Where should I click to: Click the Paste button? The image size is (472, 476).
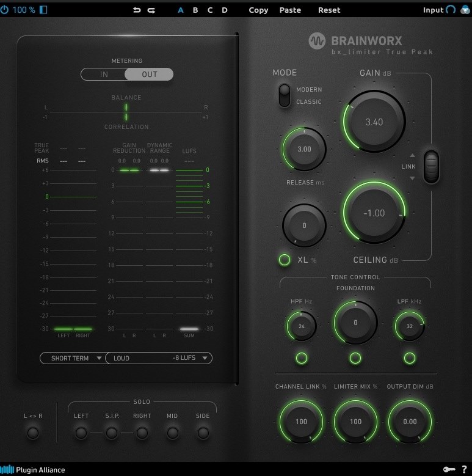click(x=290, y=10)
